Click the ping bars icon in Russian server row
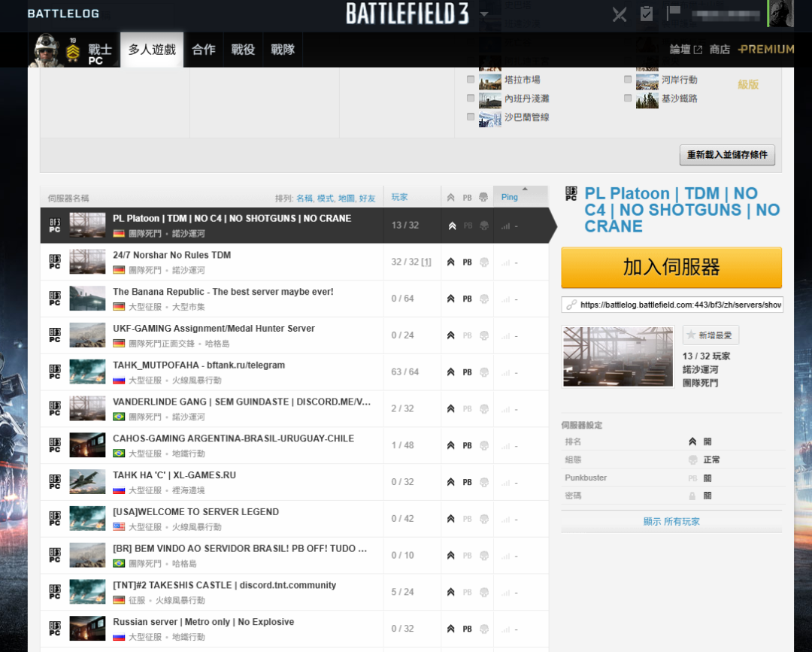Screen dimensions: 812x652 click(x=505, y=629)
